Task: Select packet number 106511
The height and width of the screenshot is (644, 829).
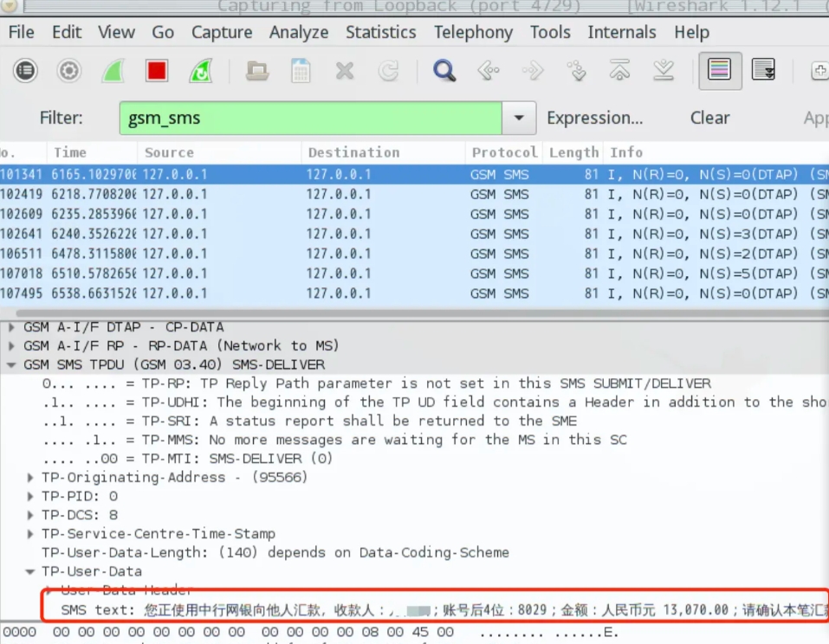Action: [x=414, y=254]
